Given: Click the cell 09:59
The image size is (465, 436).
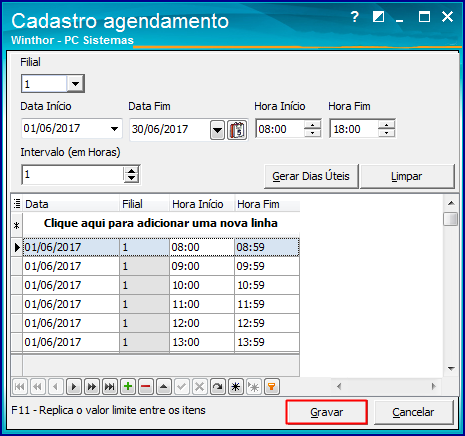Looking at the screenshot, I should (x=267, y=266).
